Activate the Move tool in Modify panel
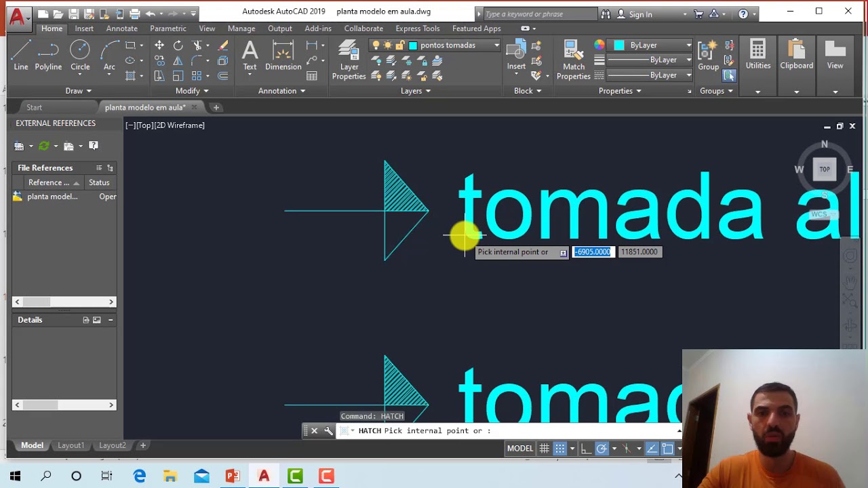The width and height of the screenshot is (868, 488). click(x=159, y=45)
